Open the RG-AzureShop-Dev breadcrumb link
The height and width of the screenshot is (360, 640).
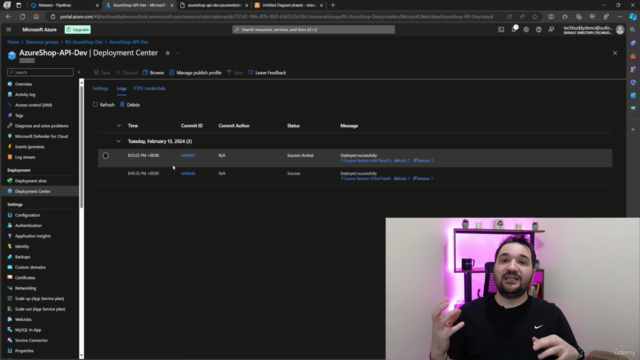point(84,42)
